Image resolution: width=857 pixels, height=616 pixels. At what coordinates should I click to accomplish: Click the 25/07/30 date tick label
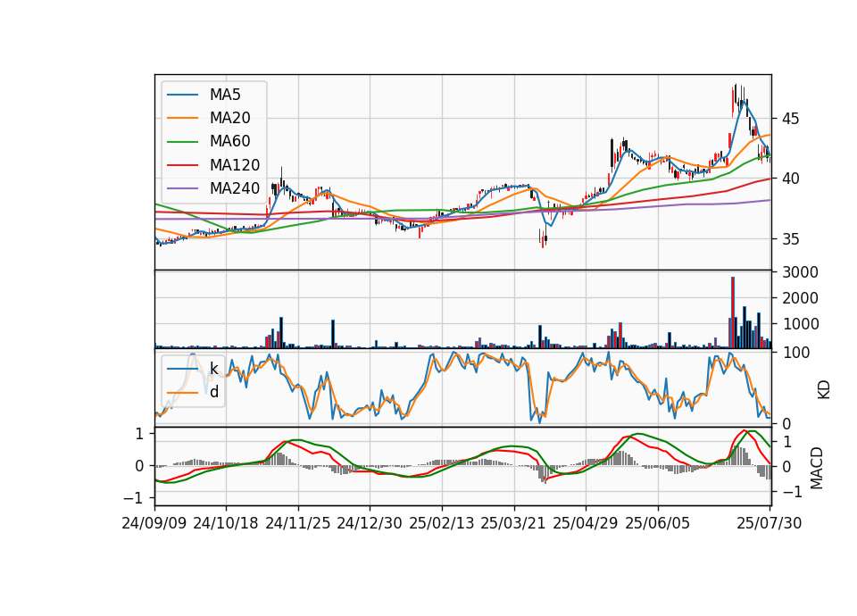770,523
